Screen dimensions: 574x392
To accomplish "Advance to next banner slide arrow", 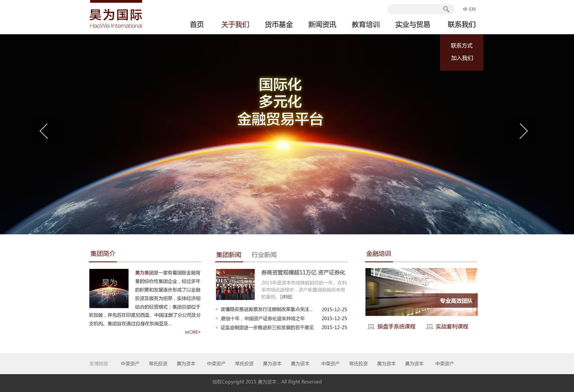I will tap(523, 131).
